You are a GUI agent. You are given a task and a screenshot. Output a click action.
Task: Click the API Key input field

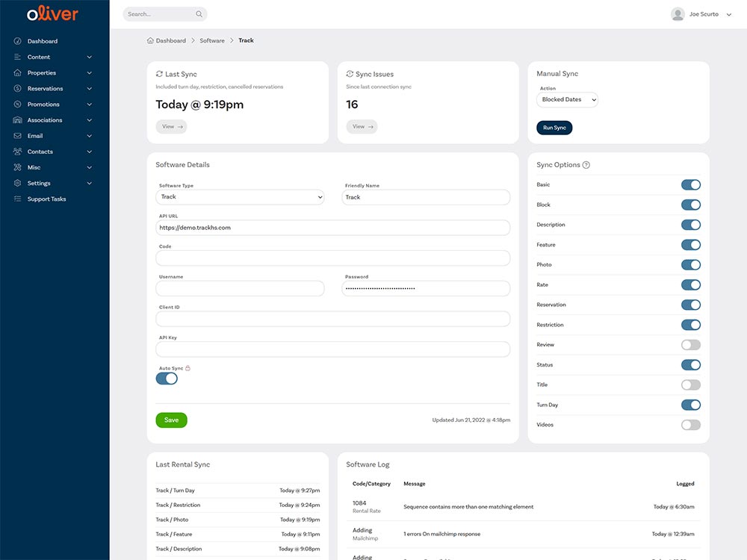(332, 349)
